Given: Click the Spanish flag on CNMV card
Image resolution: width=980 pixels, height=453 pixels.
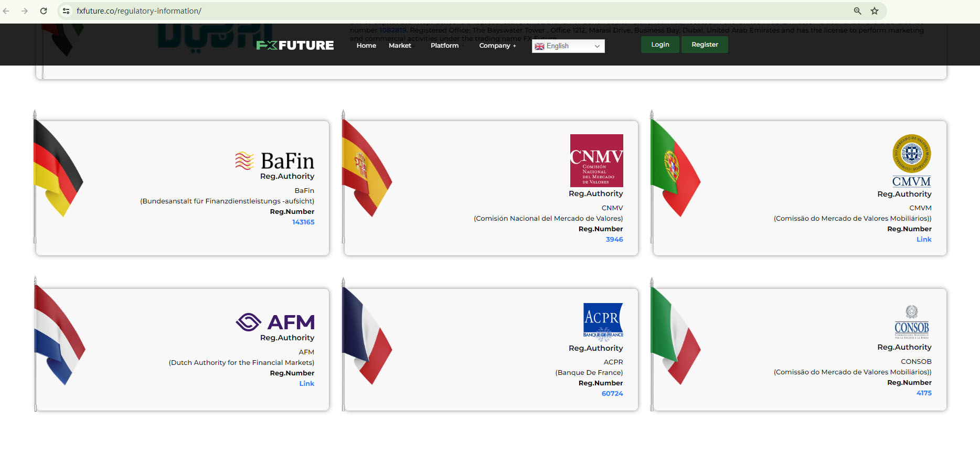Looking at the screenshot, I should pos(366,169).
